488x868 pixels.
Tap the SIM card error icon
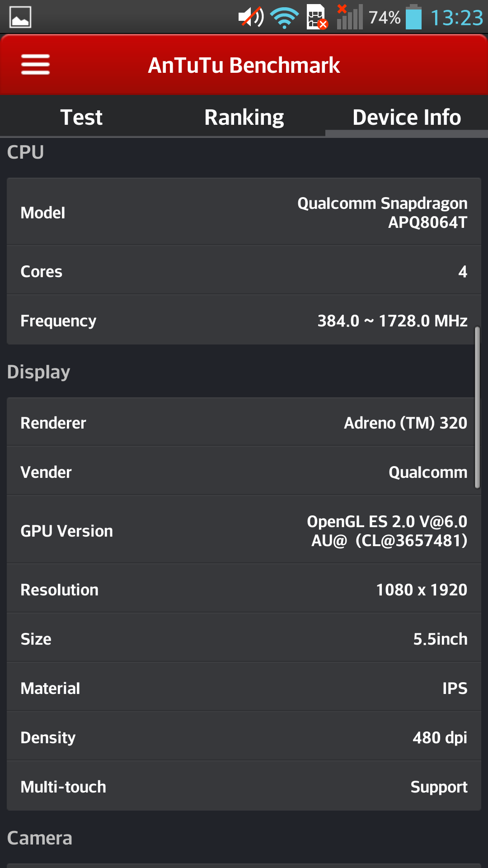click(317, 17)
